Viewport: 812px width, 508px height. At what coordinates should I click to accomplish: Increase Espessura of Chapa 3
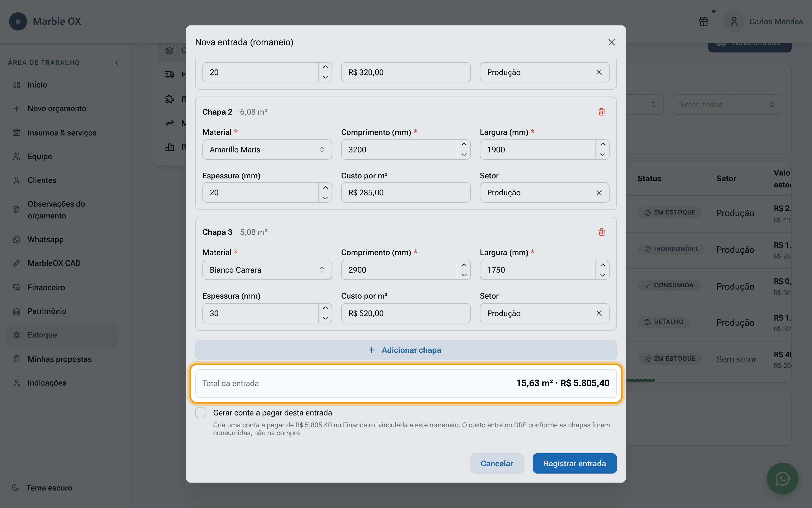coord(325,308)
